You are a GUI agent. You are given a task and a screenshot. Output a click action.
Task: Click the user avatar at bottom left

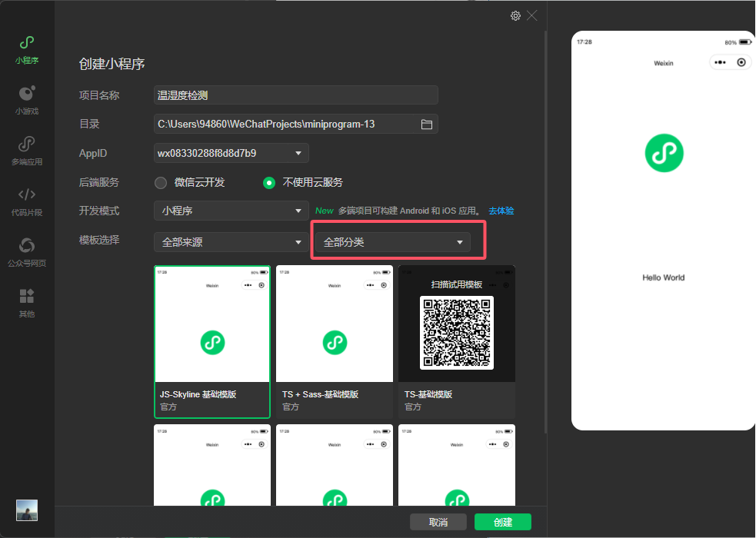(27, 510)
